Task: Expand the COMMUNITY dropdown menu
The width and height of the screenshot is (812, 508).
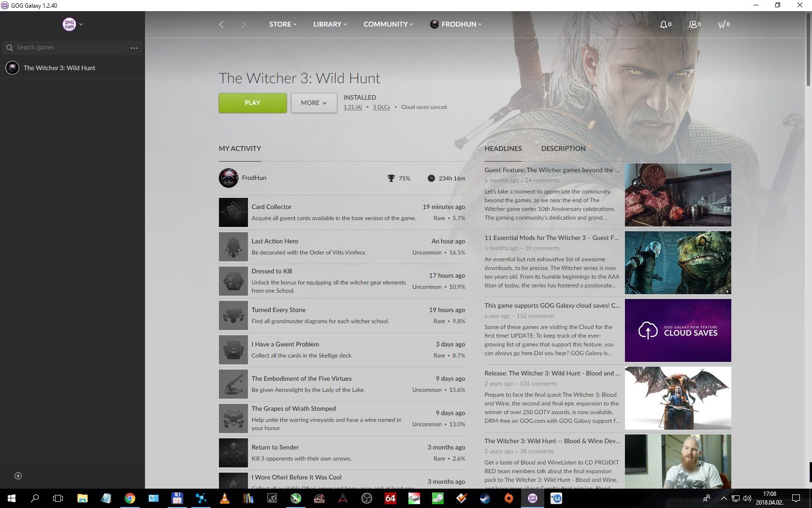Action: 388,24
